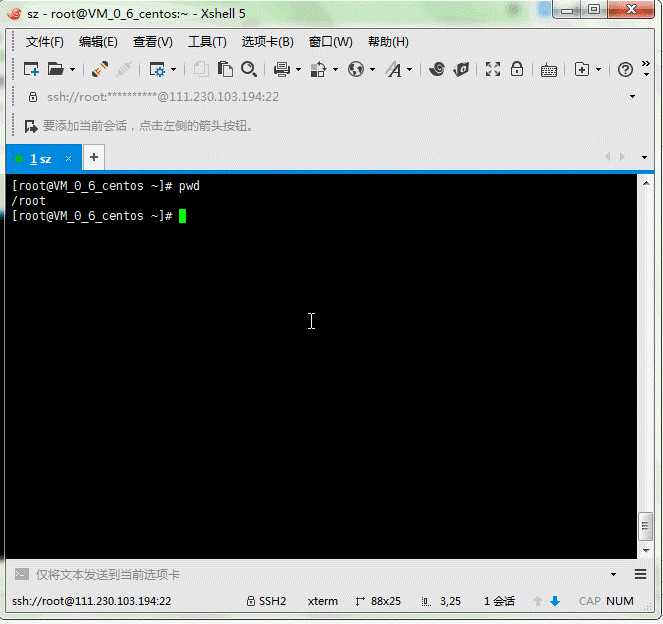Click the Disconnect icon
Screen dimensions: 663x624
tap(124, 69)
